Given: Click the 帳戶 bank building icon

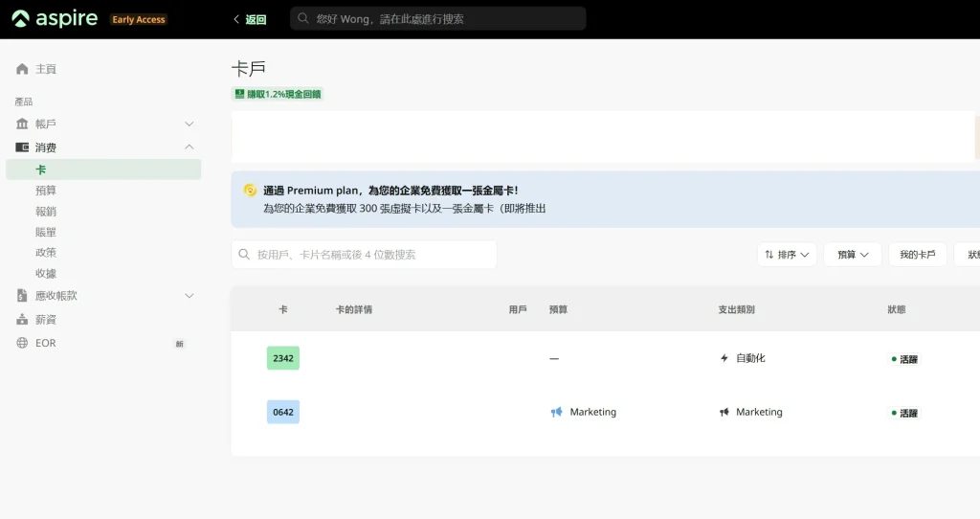Looking at the screenshot, I should coord(22,124).
